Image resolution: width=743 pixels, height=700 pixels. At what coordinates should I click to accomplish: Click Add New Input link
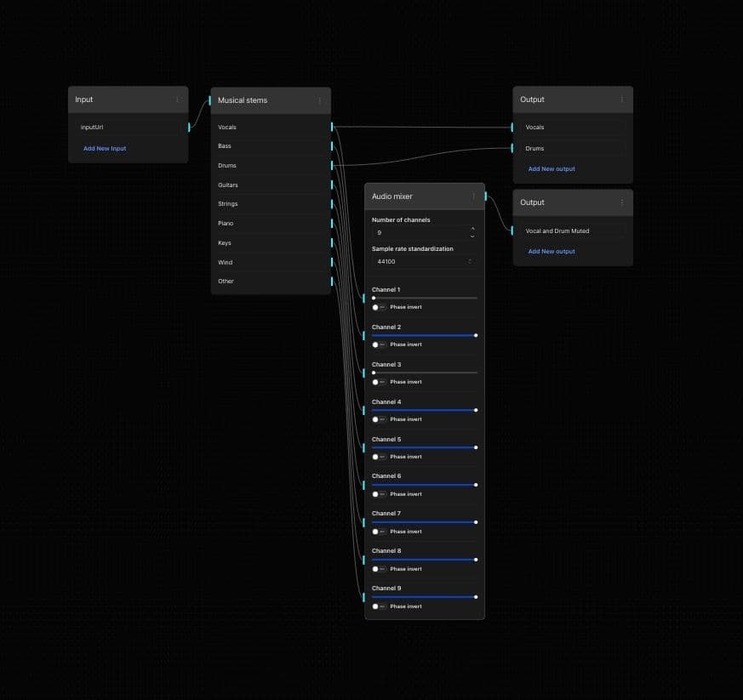[105, 149]
